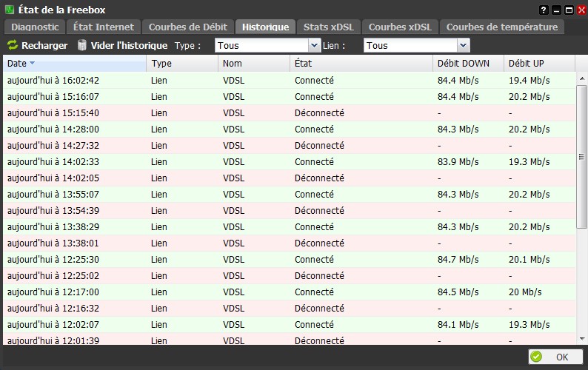Click 84.1 Mb/s Débit DOWN value

click(458, 325)
